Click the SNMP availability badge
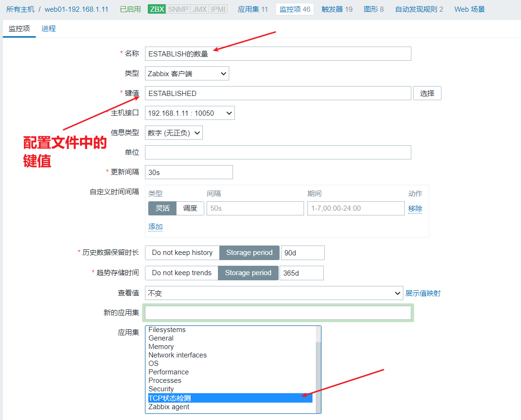This screenshot has height=420, width=521. click(x=178, y=9)
